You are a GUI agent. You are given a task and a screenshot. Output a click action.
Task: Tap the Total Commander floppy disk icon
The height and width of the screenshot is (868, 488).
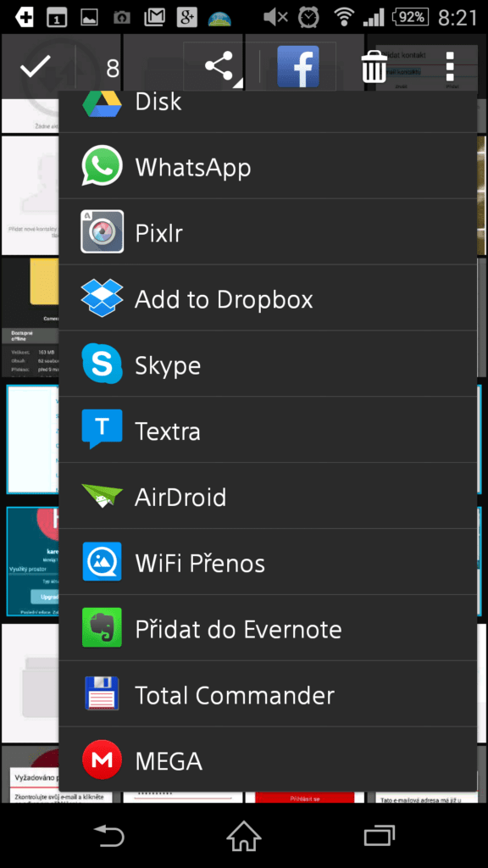102,693
